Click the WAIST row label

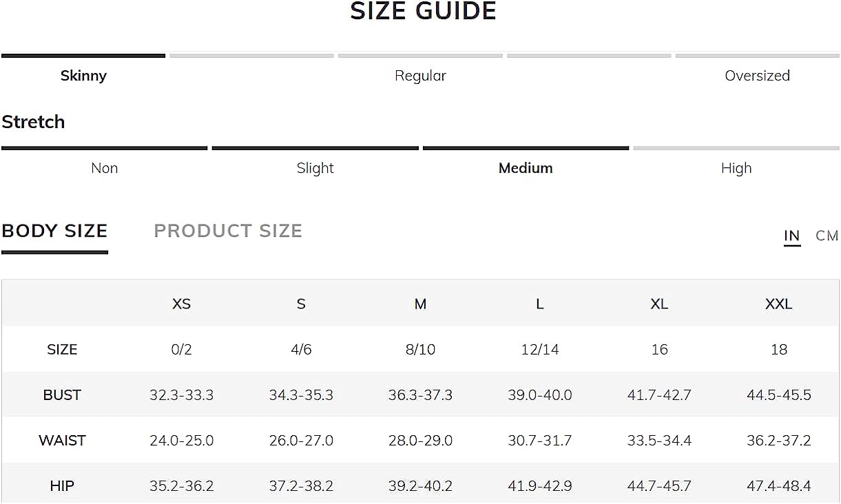point(62,441)
